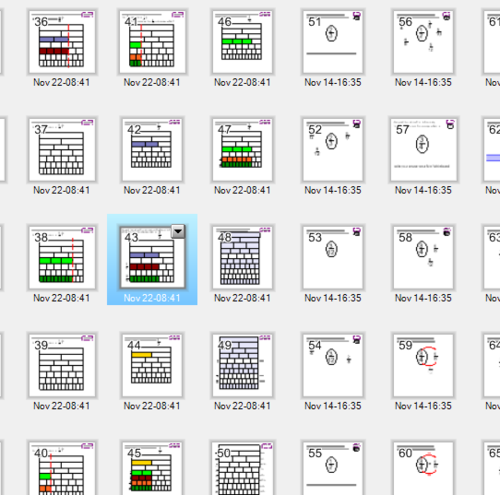Select page 44 thumbnail with yellow brick
The height and width of the screenshot is (495, 500).
click(152, 365)
